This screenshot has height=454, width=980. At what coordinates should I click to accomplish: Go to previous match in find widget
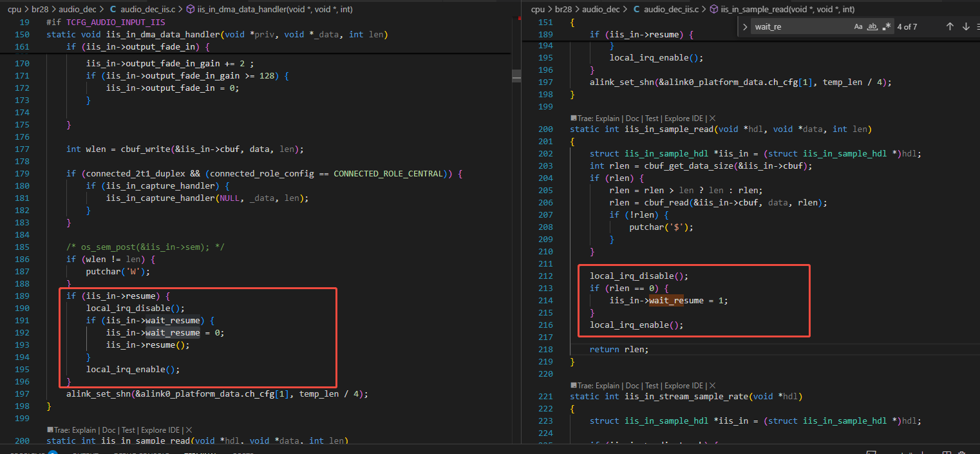[950, 26]
